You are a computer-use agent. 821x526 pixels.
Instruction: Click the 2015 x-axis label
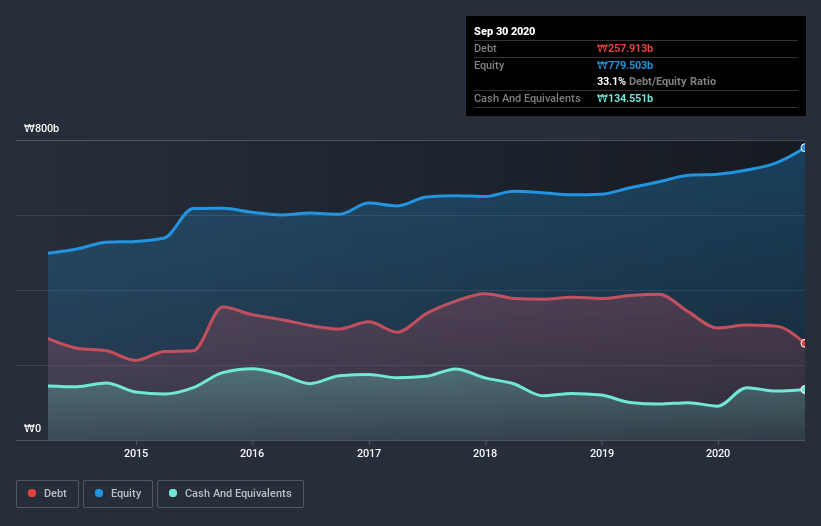(136, 453)
